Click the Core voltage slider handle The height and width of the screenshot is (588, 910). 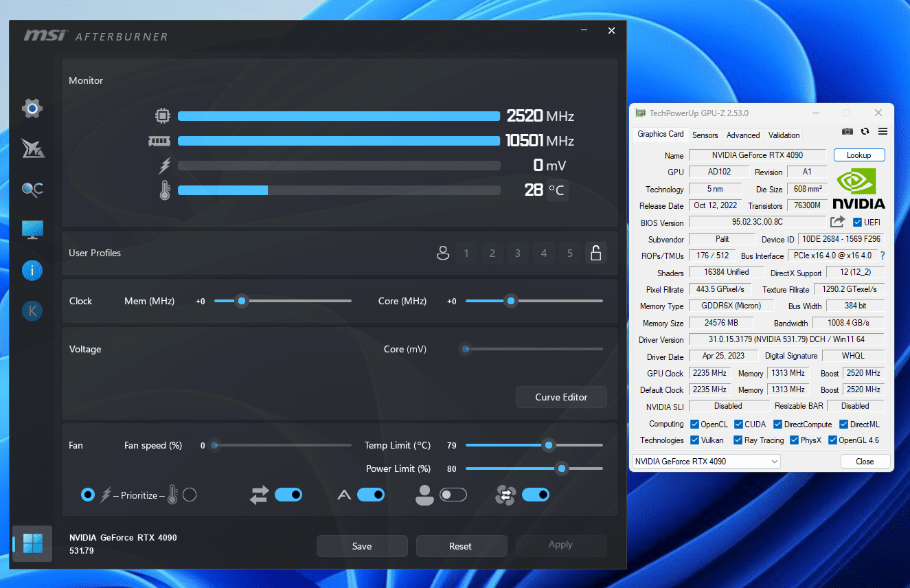pyautogui.click(x=466, y=349)
